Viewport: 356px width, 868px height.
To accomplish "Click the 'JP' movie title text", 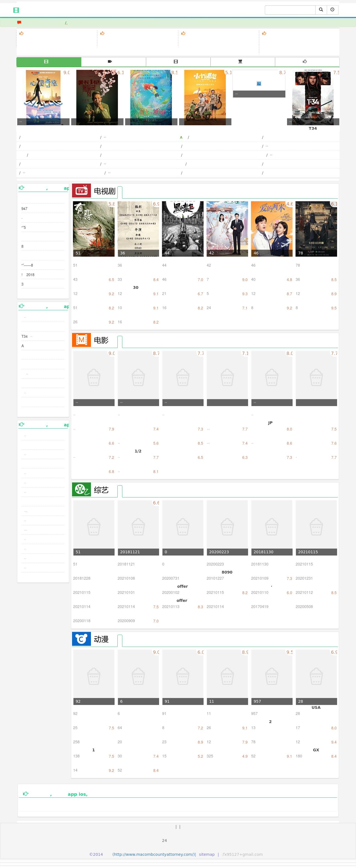I will tap(270, 423).
